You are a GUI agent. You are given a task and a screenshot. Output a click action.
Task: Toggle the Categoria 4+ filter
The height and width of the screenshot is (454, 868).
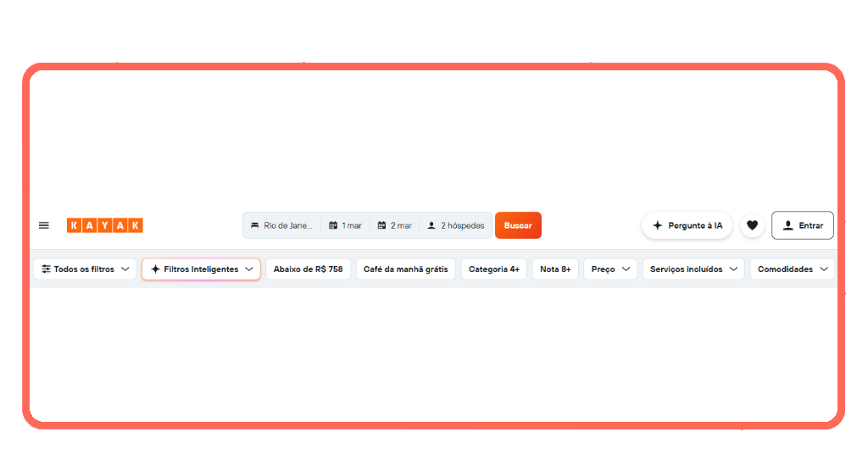tap(494, 269)
